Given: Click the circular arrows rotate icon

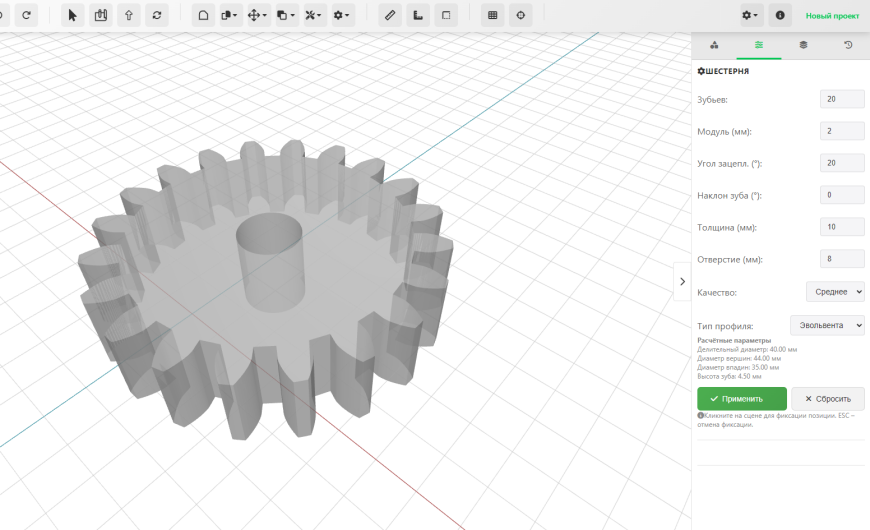Looking at the screenshot, I should click(157, 16).
